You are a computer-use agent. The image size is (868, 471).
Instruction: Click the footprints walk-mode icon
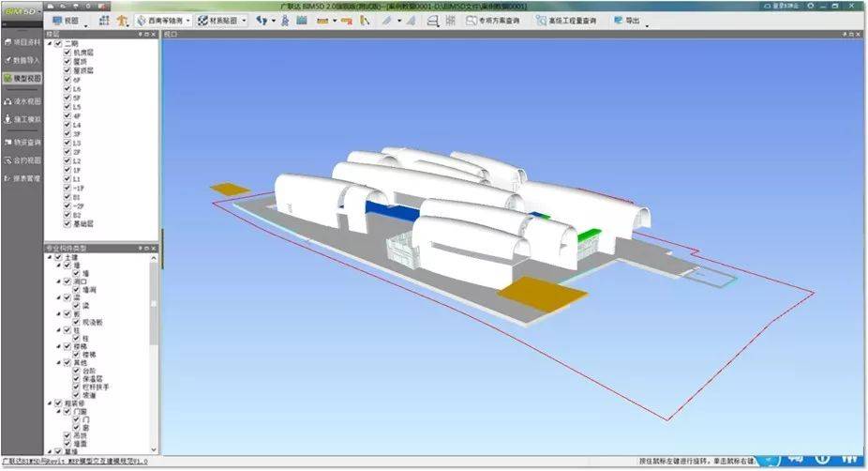[x=262, y=21]
